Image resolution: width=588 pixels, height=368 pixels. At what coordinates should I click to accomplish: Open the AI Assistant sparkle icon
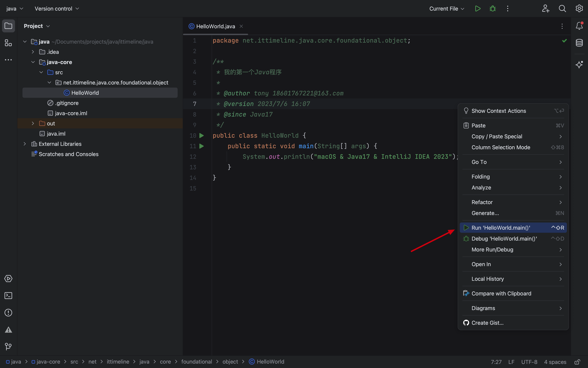pos(579,65)
